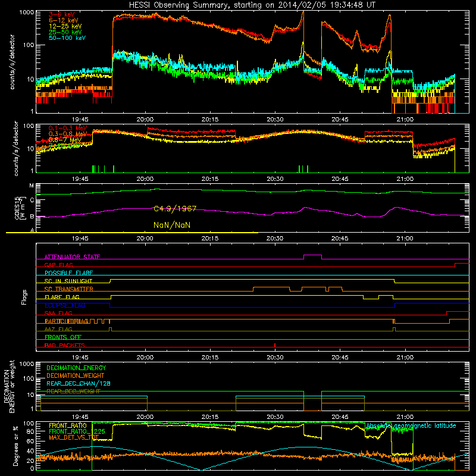The width and height of the screenshot is (476, 476).
Task: Click the vertical Flags axis title
Action: click(24, 297)
